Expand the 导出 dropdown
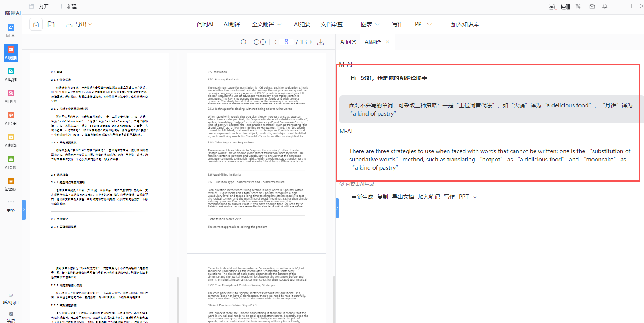Screen dimensions: 644x323 (79, 24)
